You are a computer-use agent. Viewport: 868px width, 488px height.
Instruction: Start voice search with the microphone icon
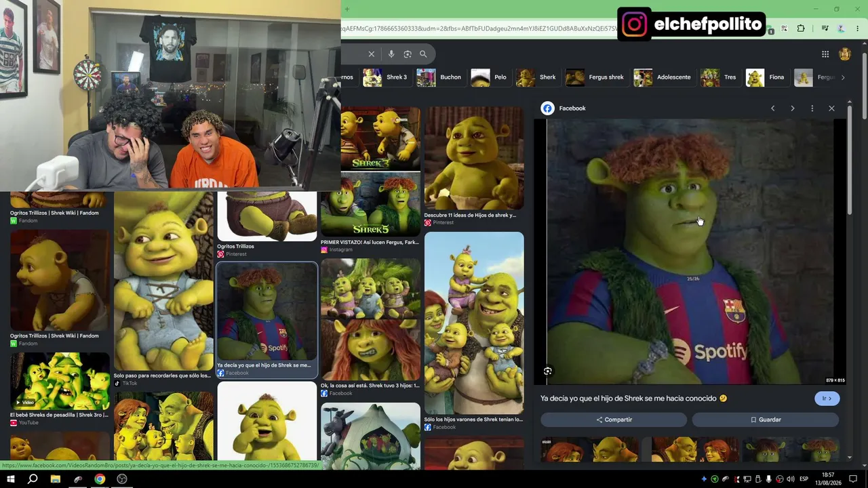(x=391, y=54)
